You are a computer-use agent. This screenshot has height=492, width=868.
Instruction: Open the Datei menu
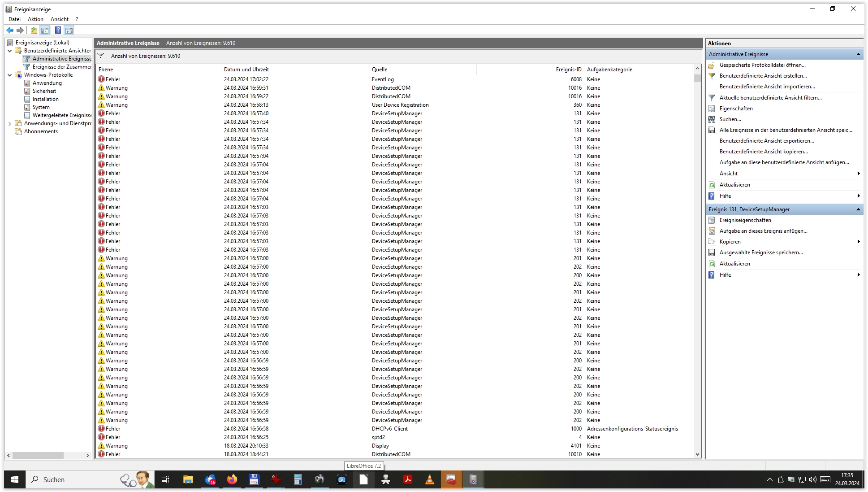click(x=14, y=19)
